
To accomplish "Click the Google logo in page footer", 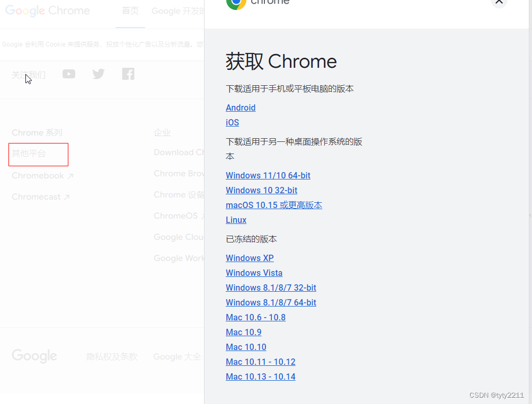I will point(34,356).
